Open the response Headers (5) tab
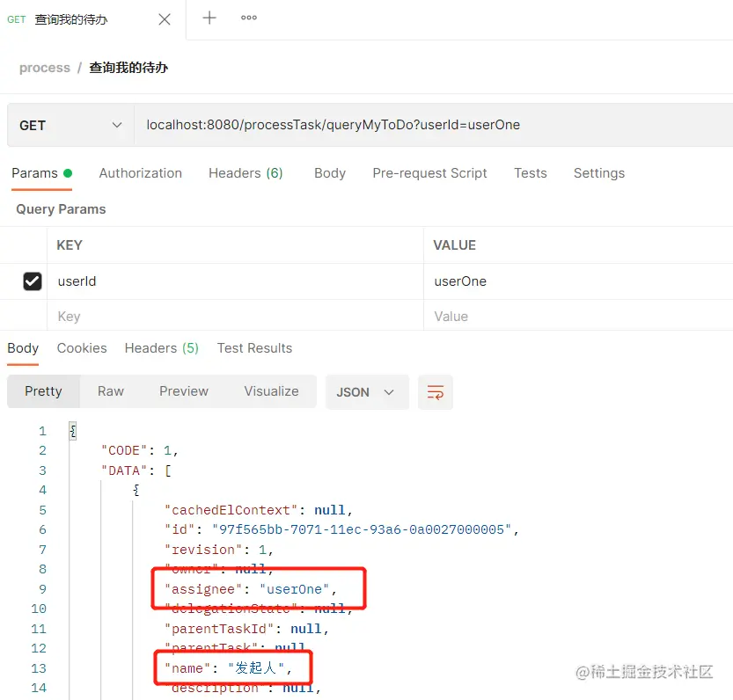The height and width of the screenshot is (700, 733). point(162,348)
